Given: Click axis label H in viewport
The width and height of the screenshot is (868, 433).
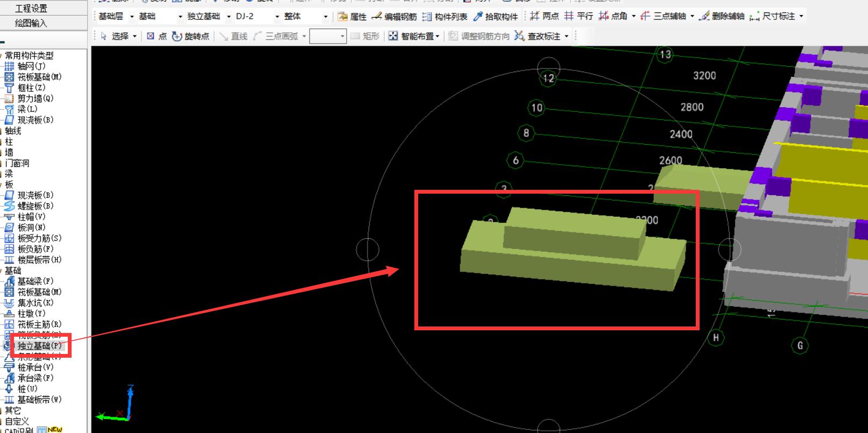Looking at the screenshot, I should tap(716, 338).
